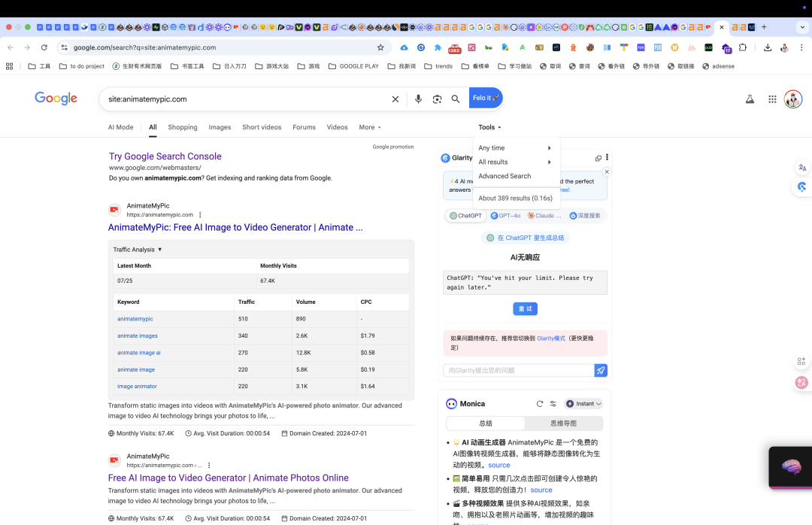Image resolution: width=812 pixels, height=525 pixels.
Task: Open the new tab plus button
Action: coord(764,27)
